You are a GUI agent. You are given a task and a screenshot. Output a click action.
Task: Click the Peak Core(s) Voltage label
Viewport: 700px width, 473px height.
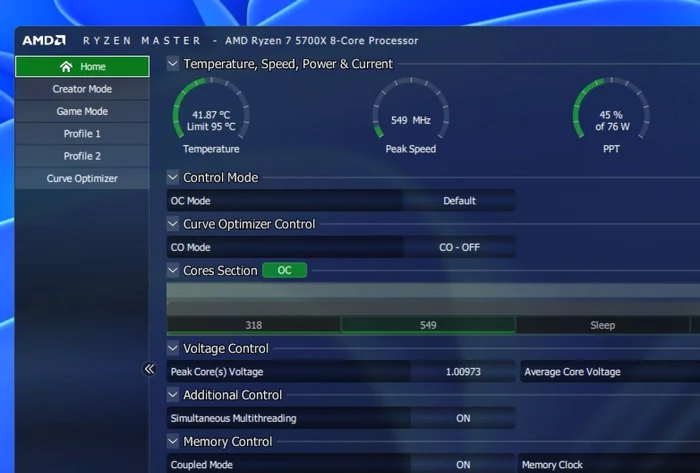pyautogui.click(x=217, y=372)
